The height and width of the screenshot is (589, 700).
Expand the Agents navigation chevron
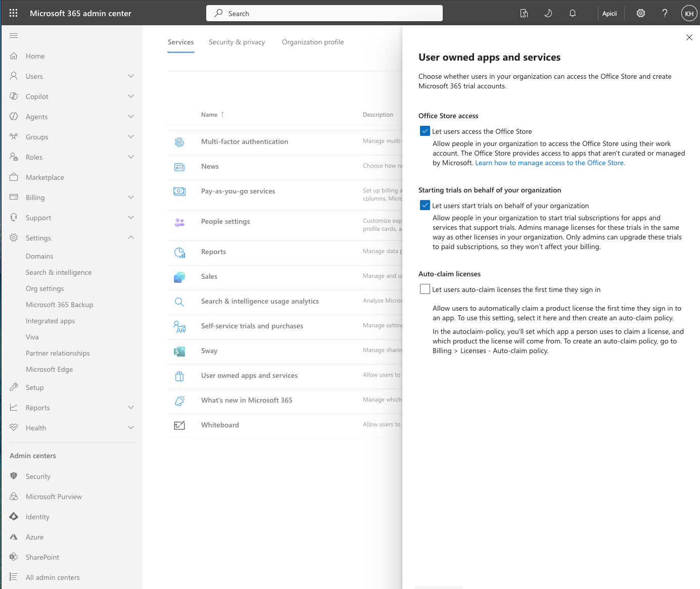(x=131, y=116)
